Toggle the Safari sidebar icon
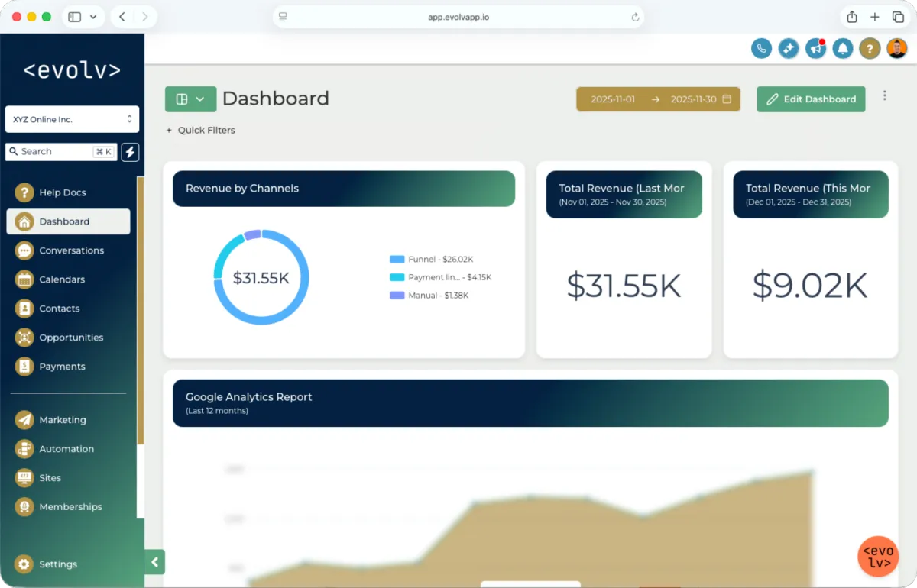This screenshot has height=588, width=917. pyautogui.click(x=74, y=17)
